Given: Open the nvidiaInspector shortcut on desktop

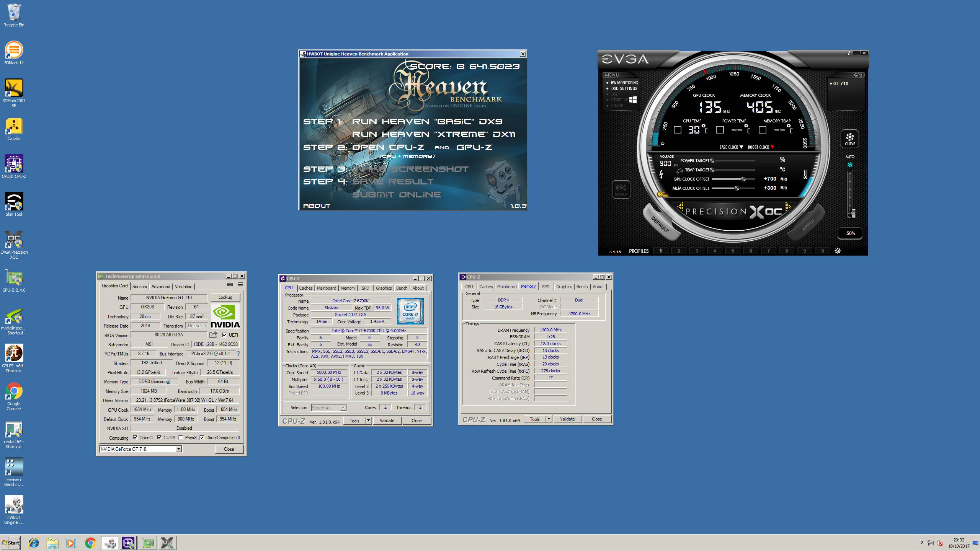Looking at the screenshot, I should (x=14, y=321).
